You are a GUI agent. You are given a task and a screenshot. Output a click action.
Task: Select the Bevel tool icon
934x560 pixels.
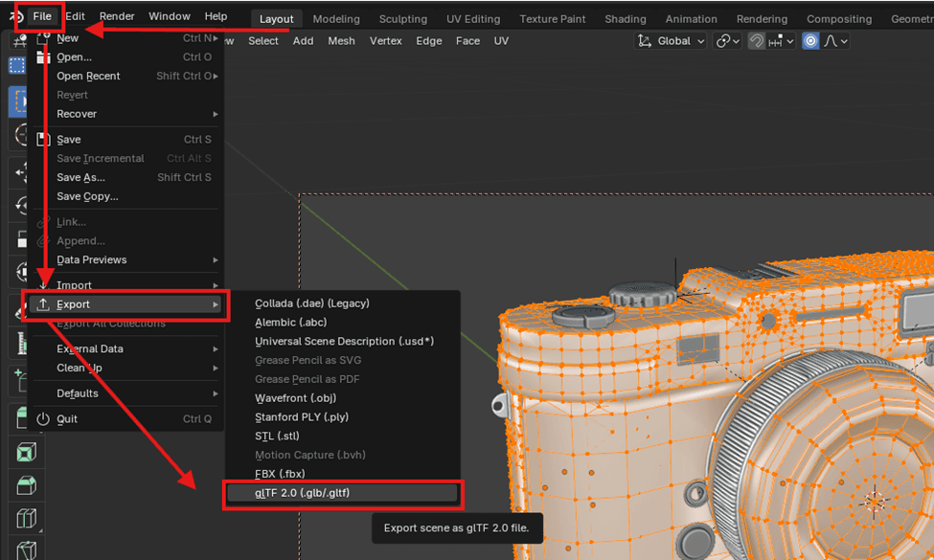25,485
